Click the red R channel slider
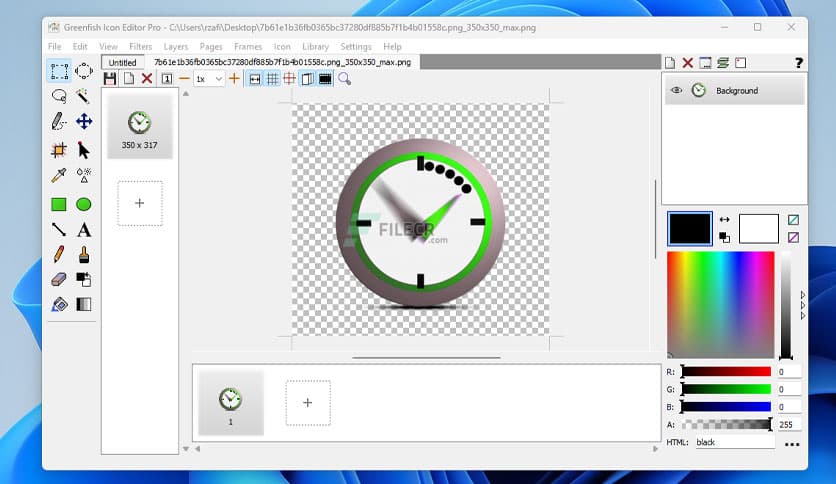 coord(726,372)
